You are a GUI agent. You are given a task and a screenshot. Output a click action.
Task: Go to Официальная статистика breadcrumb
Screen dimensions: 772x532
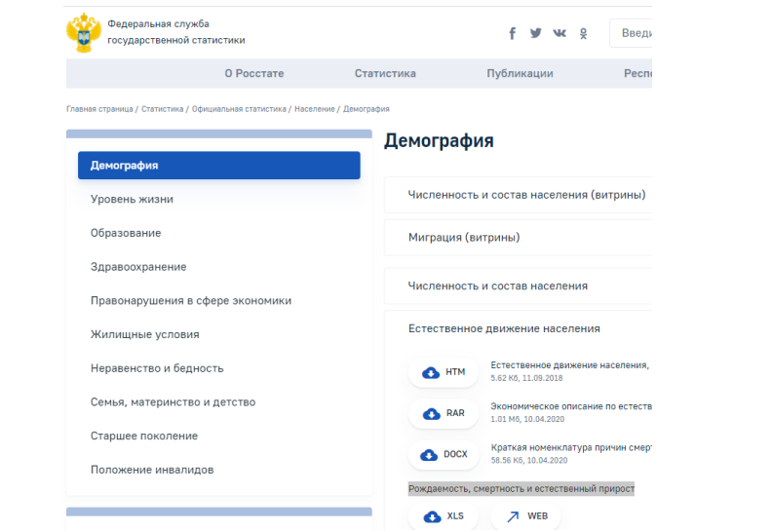click(239, 109)
